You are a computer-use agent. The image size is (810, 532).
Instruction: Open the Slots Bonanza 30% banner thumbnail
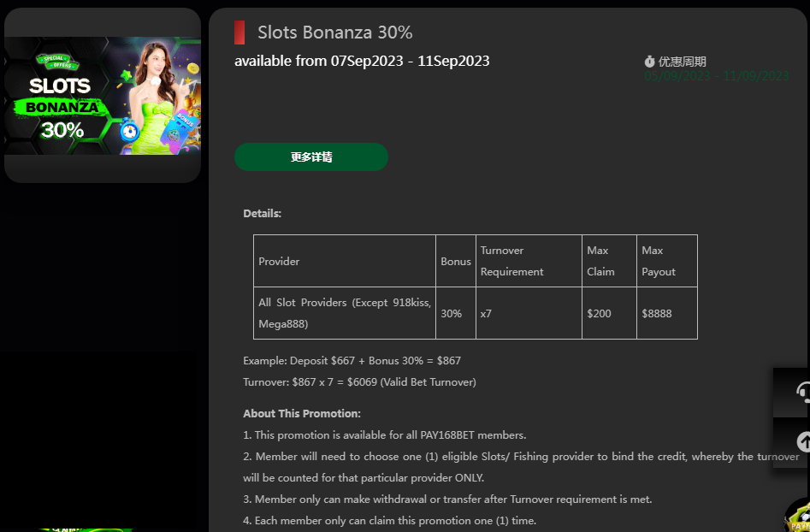tap(103, 96)
